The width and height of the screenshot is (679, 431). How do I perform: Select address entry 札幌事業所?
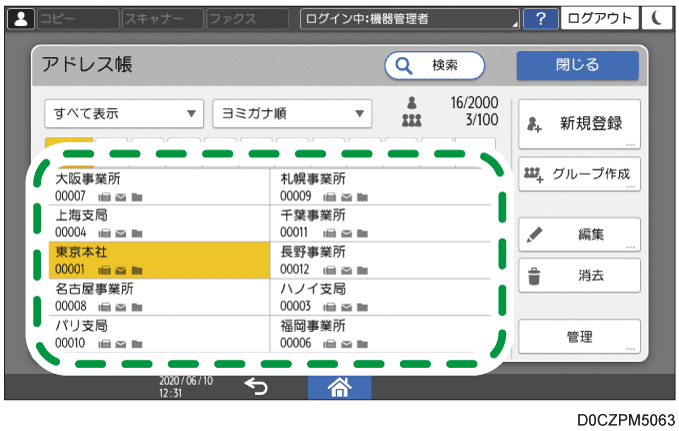pos(381,187)
